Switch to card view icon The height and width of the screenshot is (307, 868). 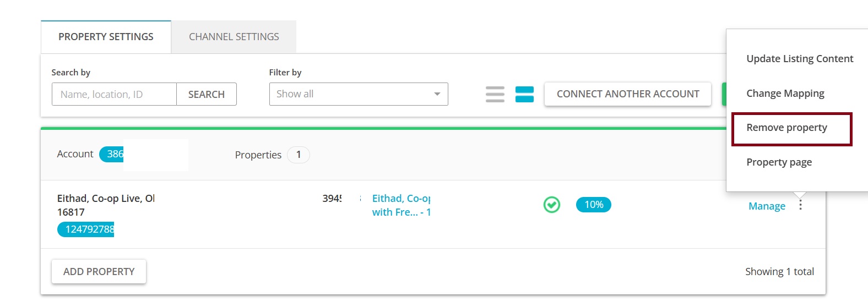(524, 94)
